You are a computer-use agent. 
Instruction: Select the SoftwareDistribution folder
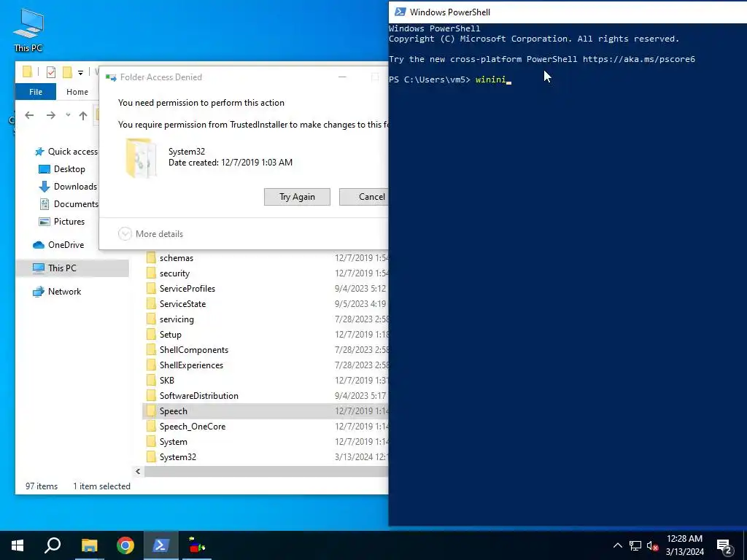(x=266, y=396)
